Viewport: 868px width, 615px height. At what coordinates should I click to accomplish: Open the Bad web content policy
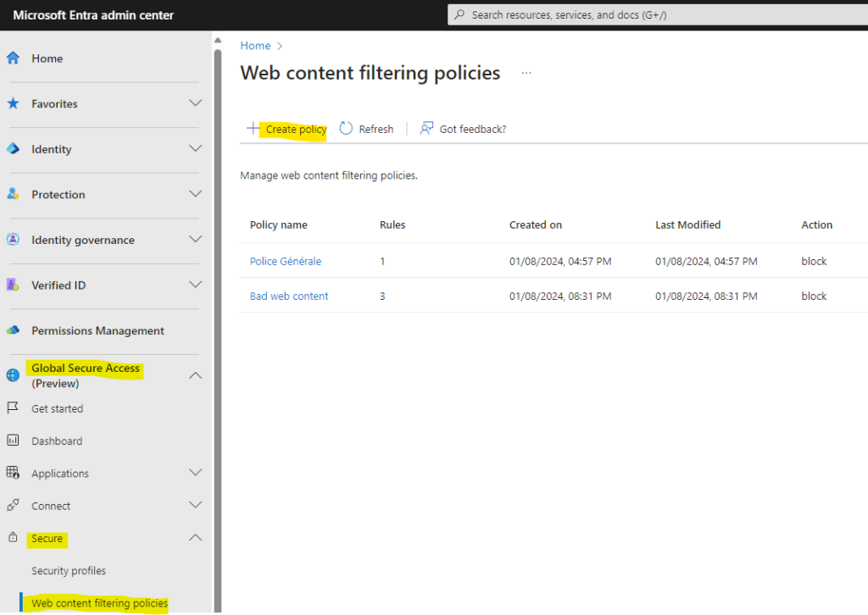click(289, 296)
